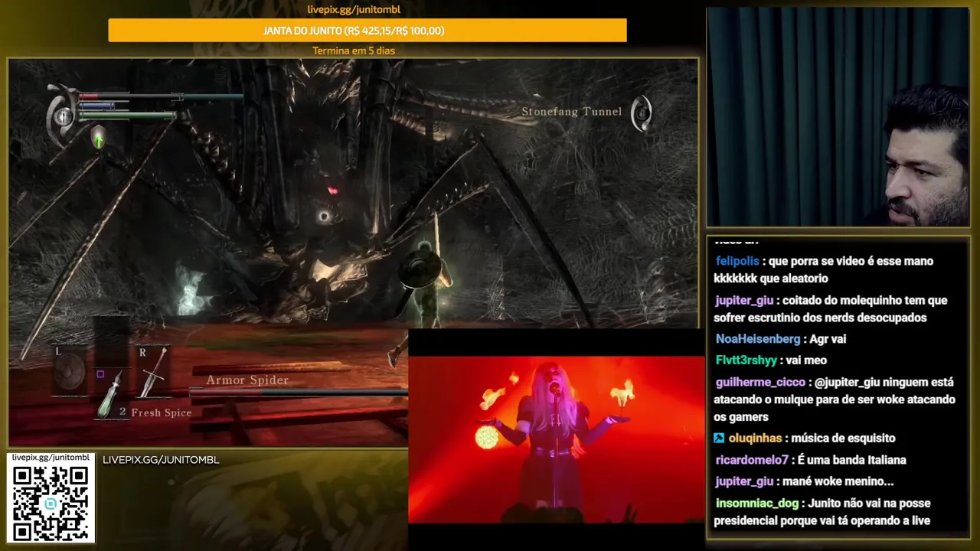Click the right-hand sword slot icon
The image size is (980, 551).
(x=155, y=372)
